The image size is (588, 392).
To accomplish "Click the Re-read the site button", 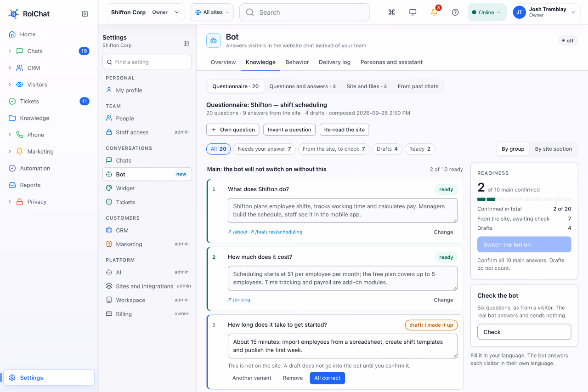I will [344, 130].
